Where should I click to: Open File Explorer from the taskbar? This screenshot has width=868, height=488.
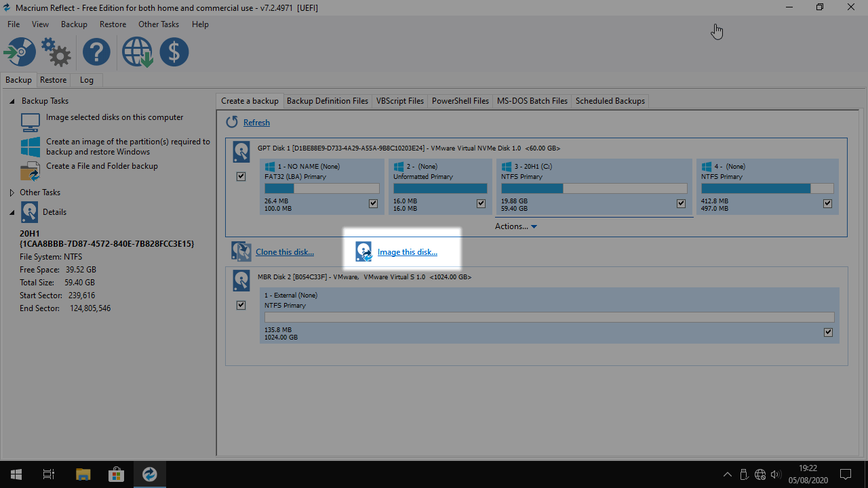(x=83, y=474)
